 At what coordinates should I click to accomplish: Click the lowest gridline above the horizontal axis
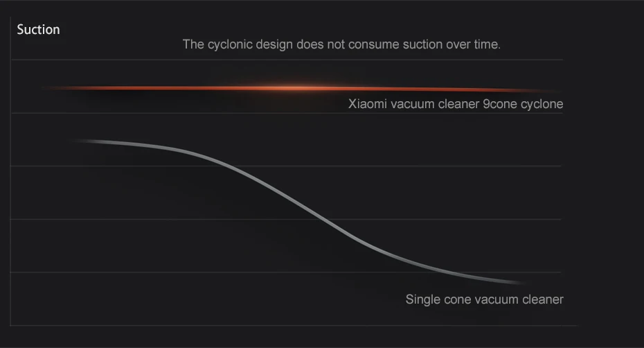(x=286, y=272)
